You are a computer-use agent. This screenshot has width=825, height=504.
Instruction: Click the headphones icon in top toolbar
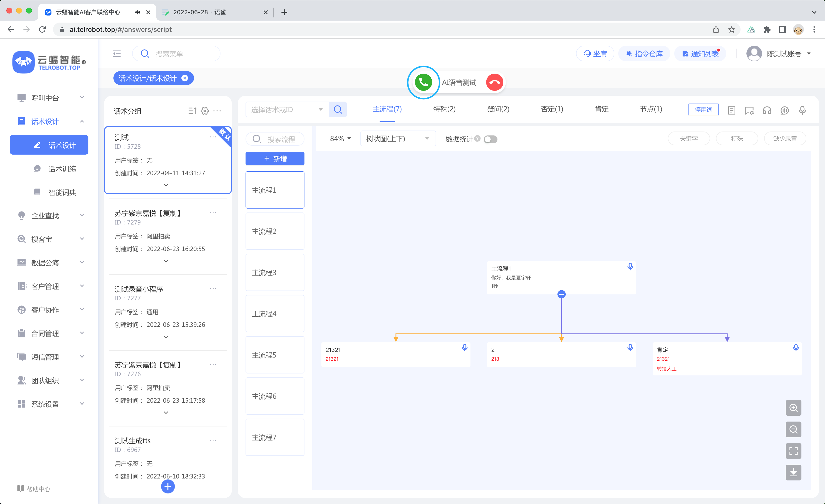[x=767, y=110]
